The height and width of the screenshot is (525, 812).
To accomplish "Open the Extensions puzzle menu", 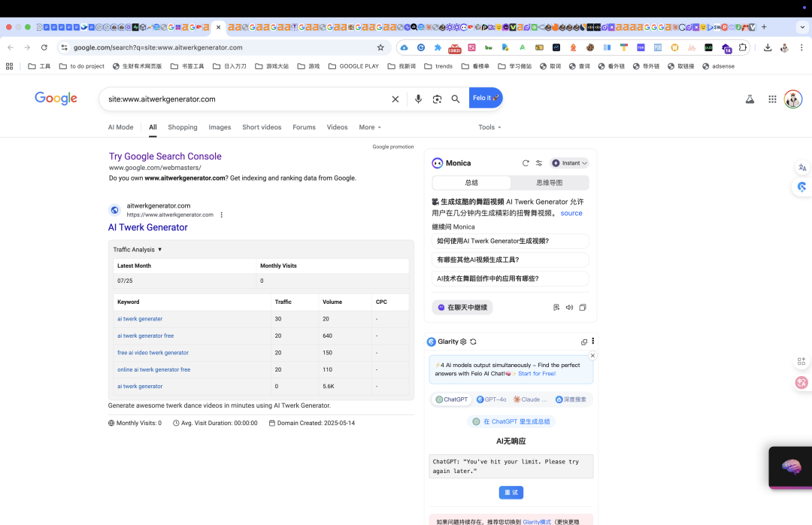I will [743, 47].
